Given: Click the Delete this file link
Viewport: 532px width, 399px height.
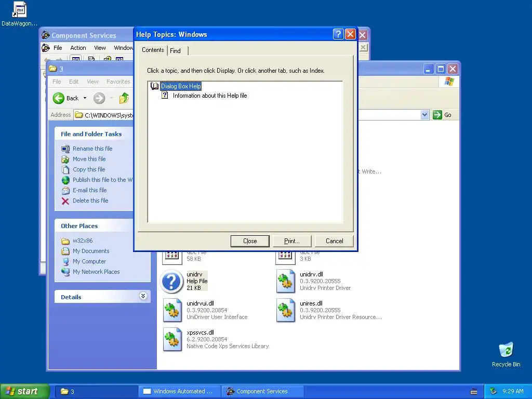Looking at the screenshot, I should (90, 201).
